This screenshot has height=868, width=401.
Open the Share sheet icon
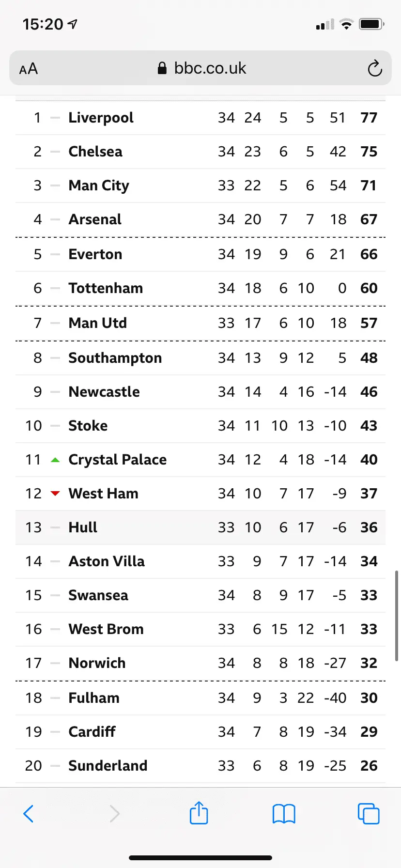pyautogui.click(x=199, y=813)
